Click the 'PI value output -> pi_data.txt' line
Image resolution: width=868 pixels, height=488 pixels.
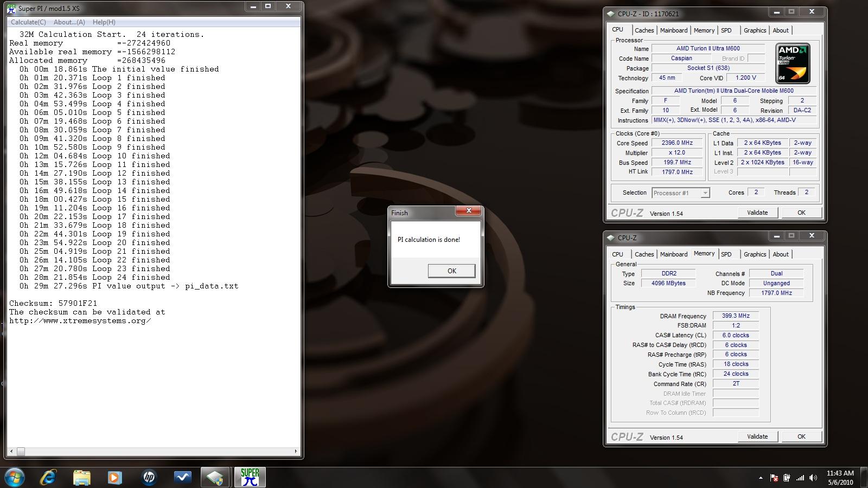click(x=129, y=286)
